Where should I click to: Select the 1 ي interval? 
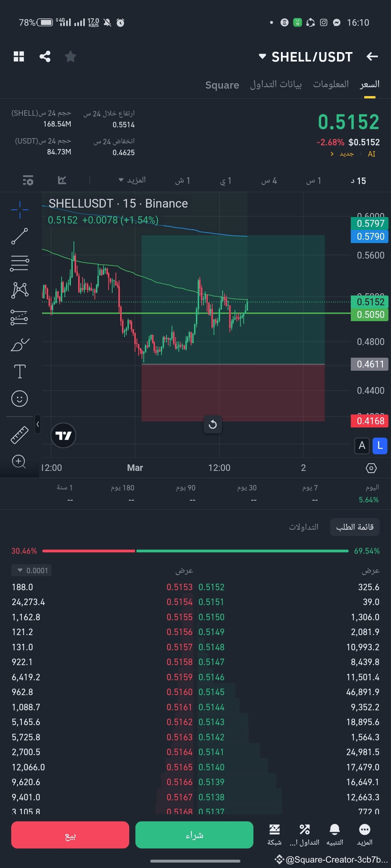click(x=226, y=180)
